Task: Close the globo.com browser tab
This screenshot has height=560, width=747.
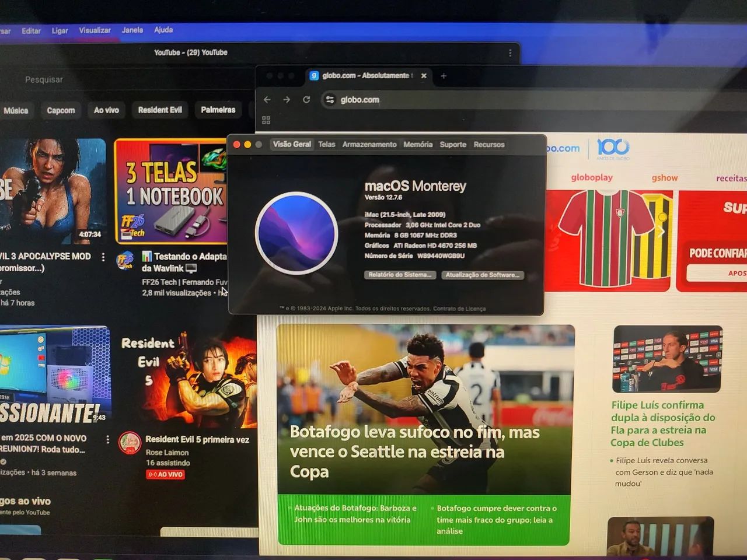Action: pyautogui.click(x=424, y=76)
